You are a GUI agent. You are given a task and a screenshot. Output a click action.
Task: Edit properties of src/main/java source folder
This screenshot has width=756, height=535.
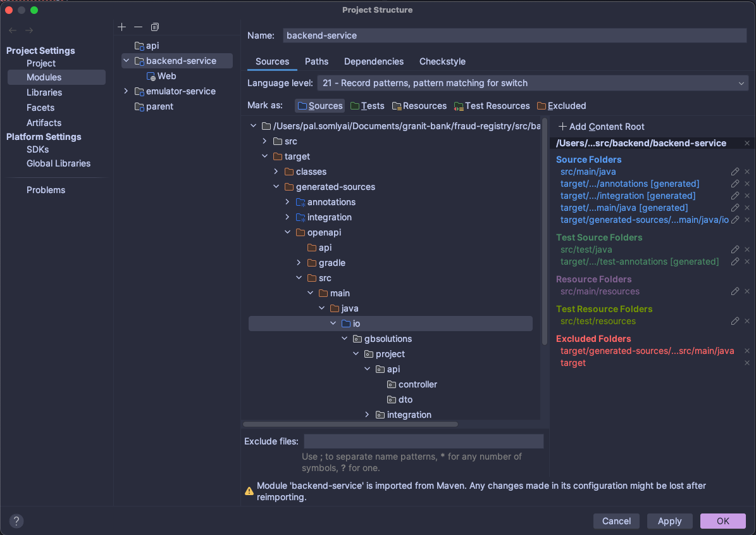click(734, 172)
